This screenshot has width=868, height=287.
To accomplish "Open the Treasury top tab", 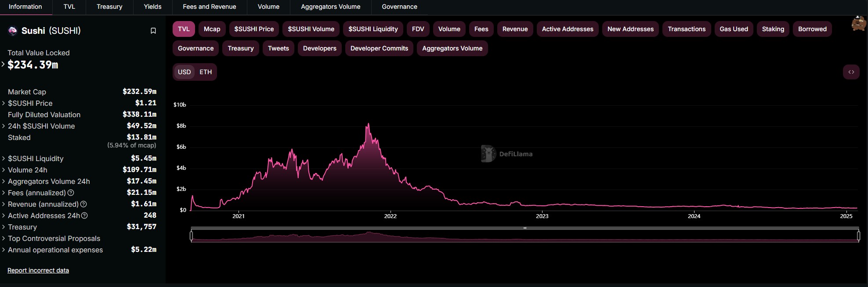I will pos(109,7).
